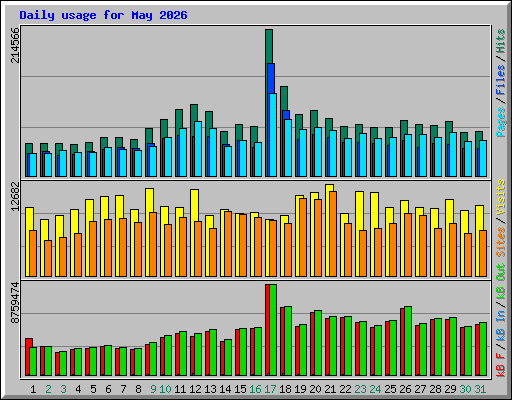Click day 21 on the x-axis

[330, 389]
